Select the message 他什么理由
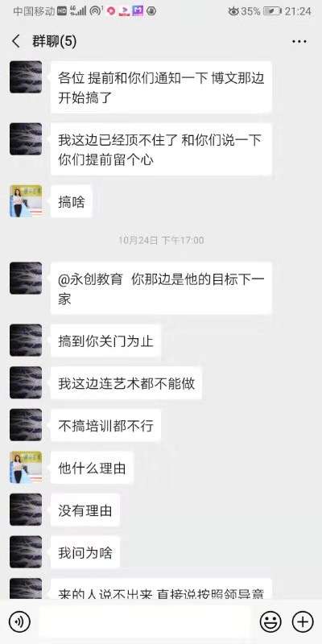 [x=92, y=468]
